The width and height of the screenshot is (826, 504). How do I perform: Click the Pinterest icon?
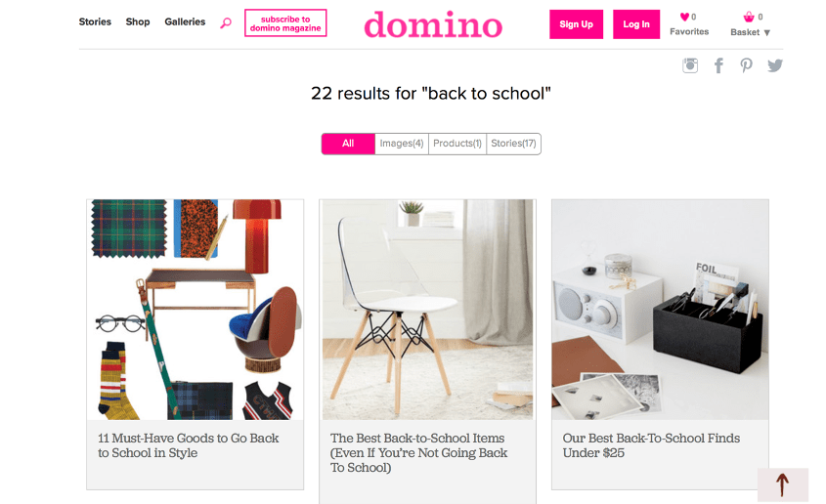click(746, 65)
